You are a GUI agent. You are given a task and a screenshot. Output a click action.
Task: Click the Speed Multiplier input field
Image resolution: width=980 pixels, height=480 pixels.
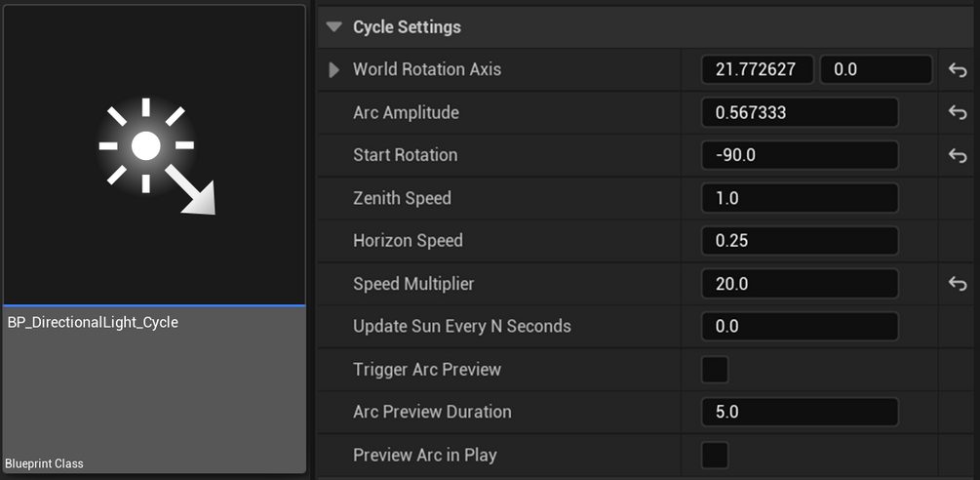point(799,284)
